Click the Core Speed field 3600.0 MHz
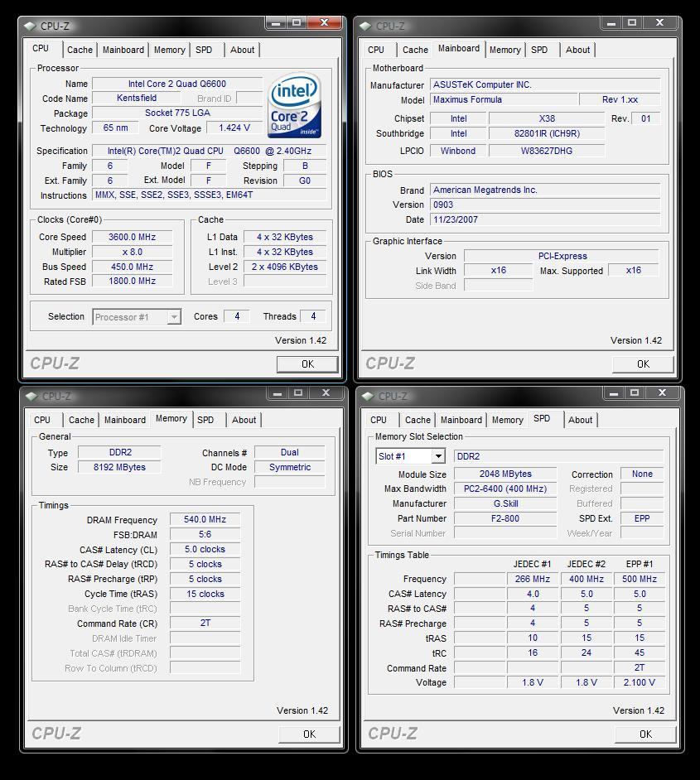This screenshot has height=780, width=700. click(133, 237)
